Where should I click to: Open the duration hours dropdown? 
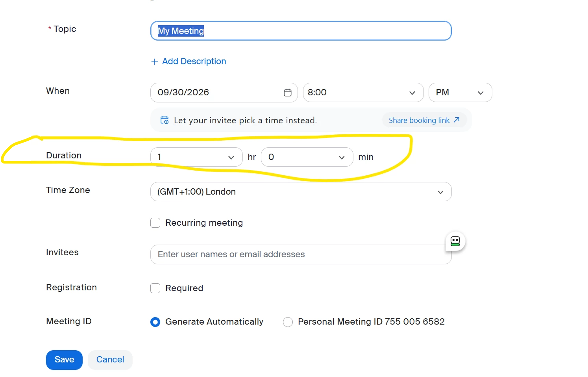click(196, 157)
